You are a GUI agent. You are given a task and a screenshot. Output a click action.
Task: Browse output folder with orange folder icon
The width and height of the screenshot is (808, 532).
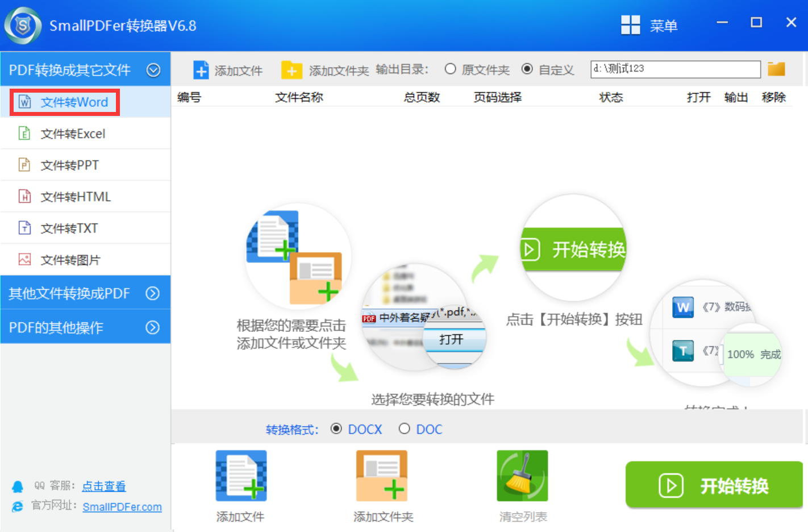coord(776,69)
